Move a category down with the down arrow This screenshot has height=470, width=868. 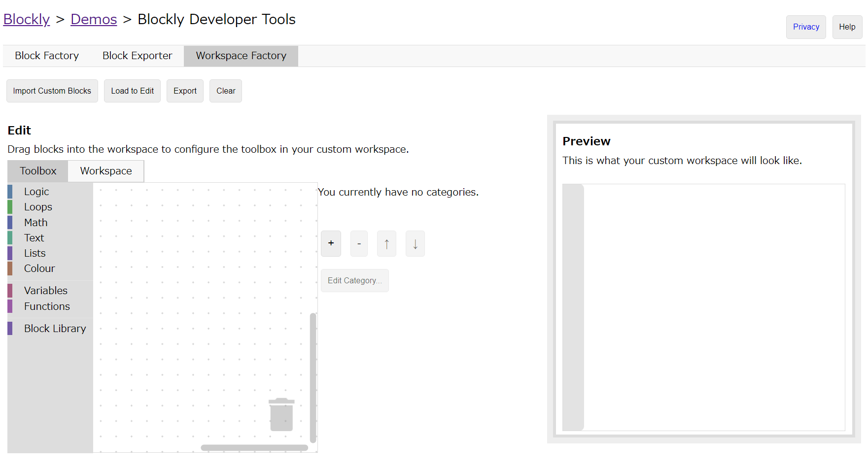pos(415,243)
